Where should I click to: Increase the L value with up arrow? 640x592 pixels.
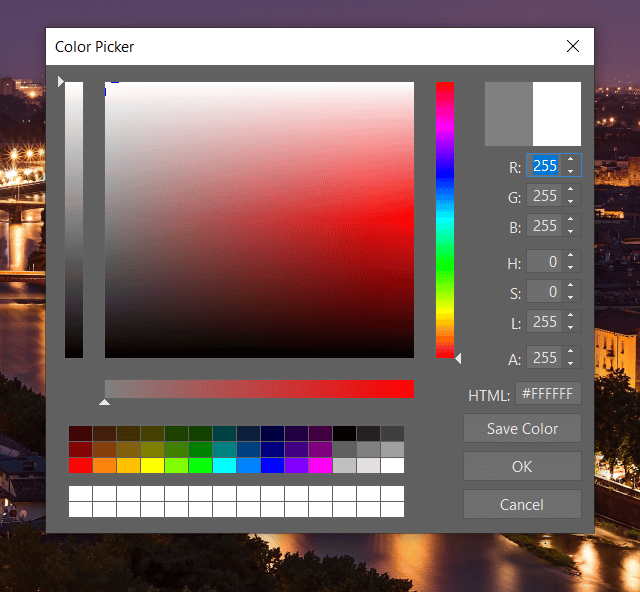click(x=571, y=316)
